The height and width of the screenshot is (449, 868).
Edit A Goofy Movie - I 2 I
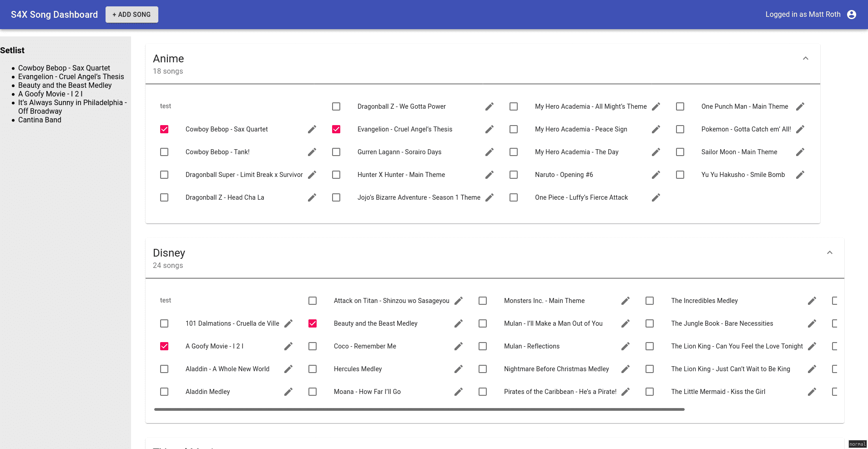288,346
